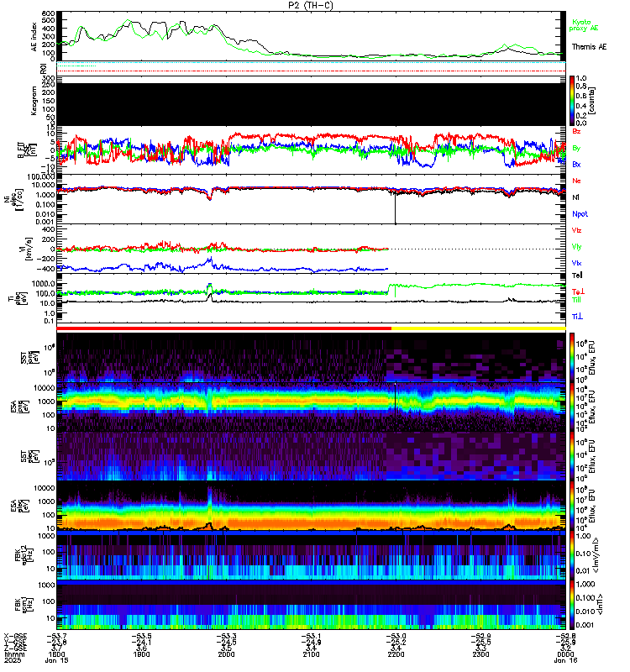
Task: Click the Keogram counts color bar
Action: click(572, 101)
